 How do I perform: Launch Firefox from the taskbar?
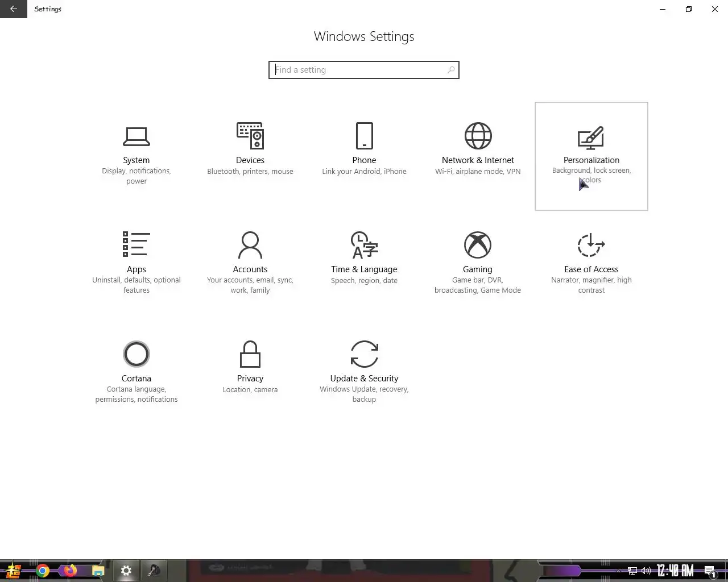pos(71,571)
